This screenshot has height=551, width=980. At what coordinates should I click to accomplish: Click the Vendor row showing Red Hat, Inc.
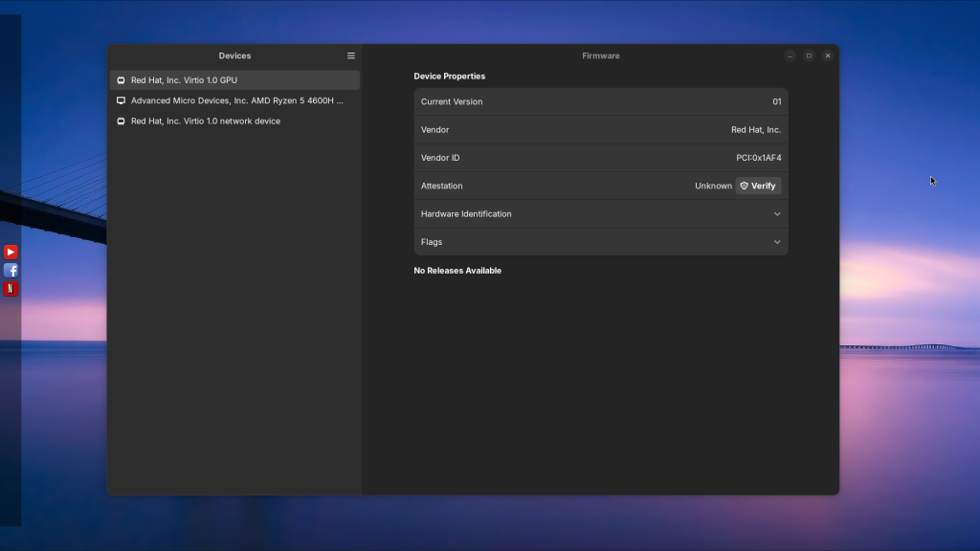click(x=600, y=130)
